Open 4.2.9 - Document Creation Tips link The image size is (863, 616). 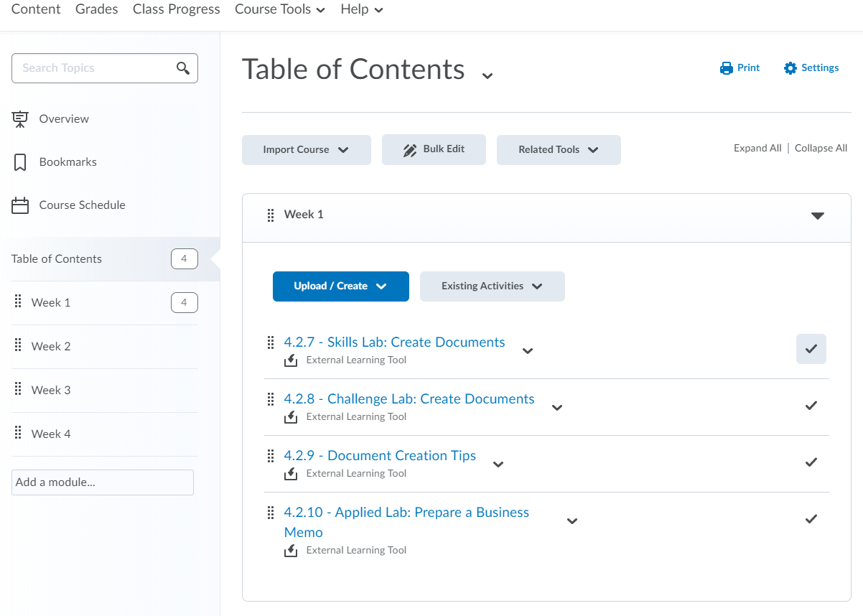[380, 456]
